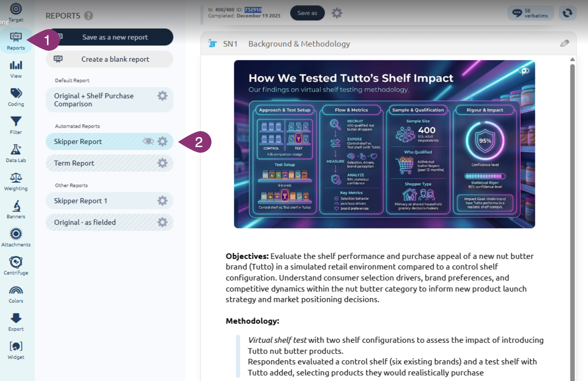The image size is (588, 381).
Task: Open gear for Original - as fielded
Action: tap(162, 222)
